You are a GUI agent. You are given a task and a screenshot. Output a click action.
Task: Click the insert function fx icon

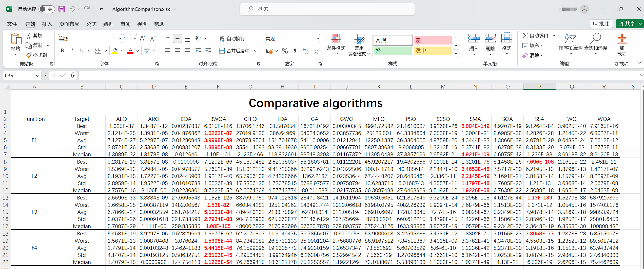[x=72, y=75]
